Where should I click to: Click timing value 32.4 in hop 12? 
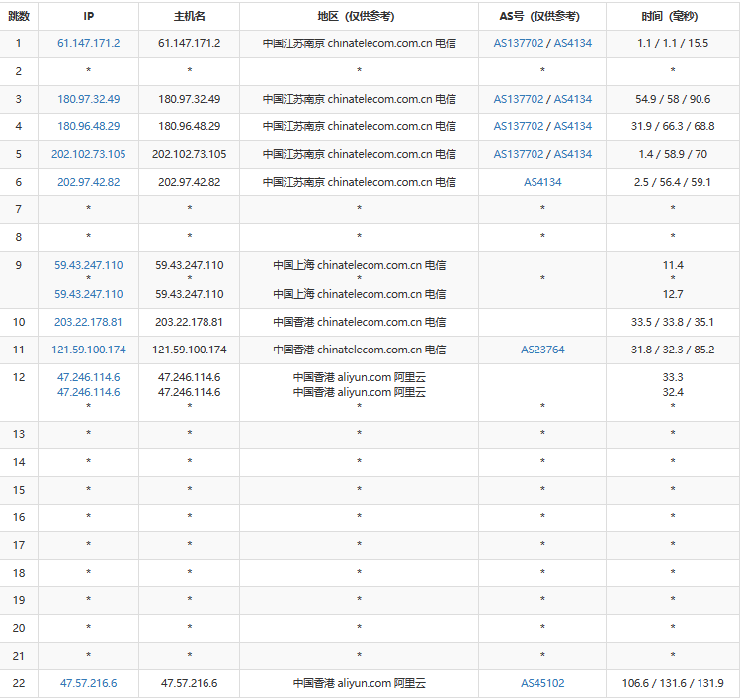point(673,392)
